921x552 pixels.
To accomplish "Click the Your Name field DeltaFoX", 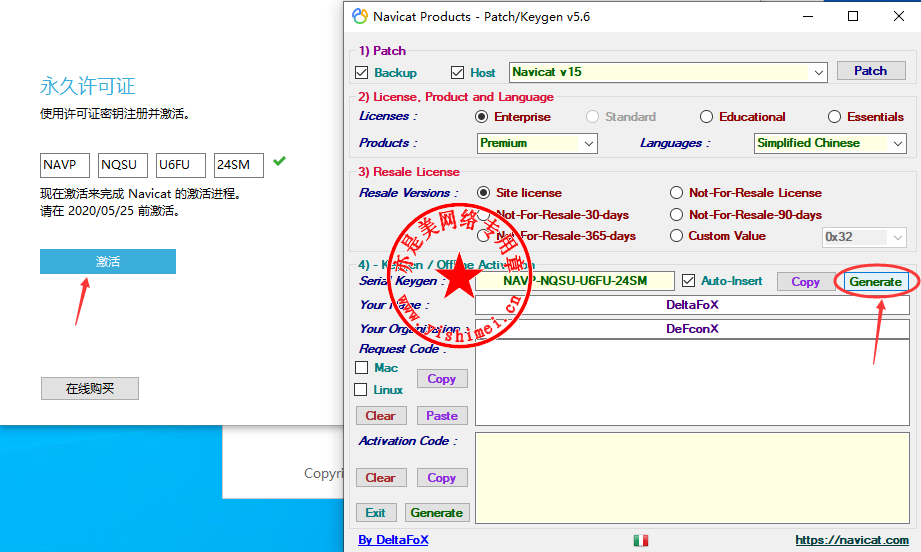I will [x=692, y=305].
